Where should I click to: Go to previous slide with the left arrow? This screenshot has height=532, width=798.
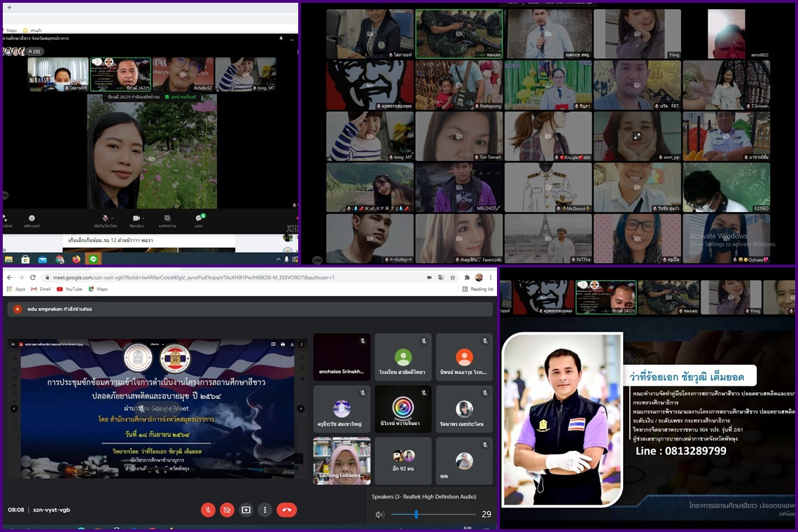point(14,408)
